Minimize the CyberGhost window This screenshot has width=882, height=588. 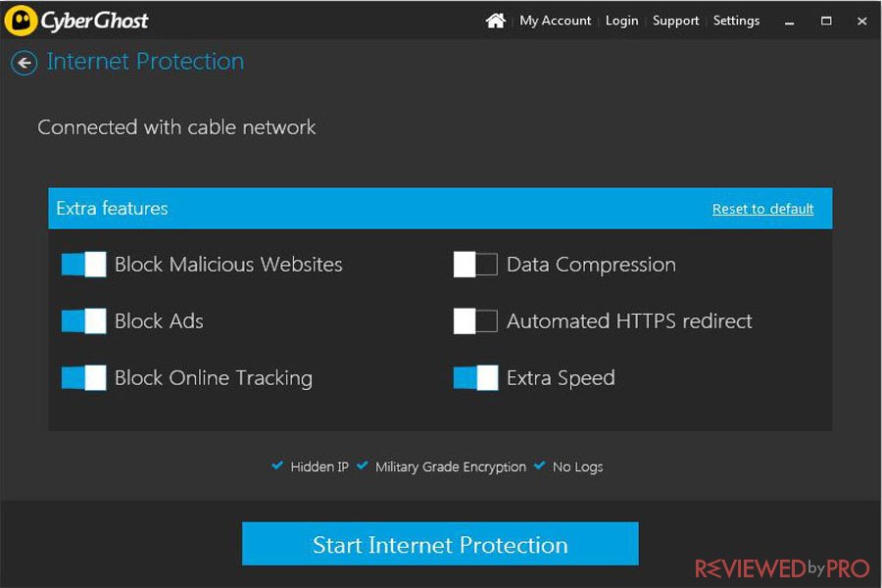790,22
